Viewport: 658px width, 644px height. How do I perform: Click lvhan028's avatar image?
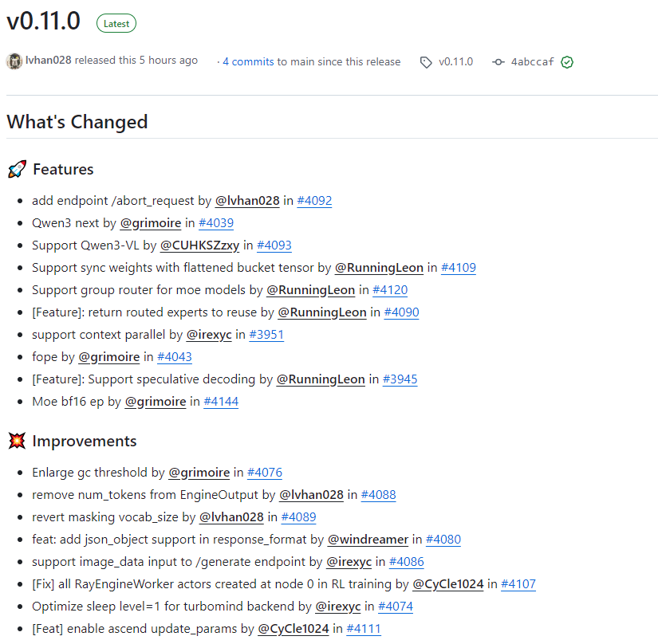coord(14,61)
